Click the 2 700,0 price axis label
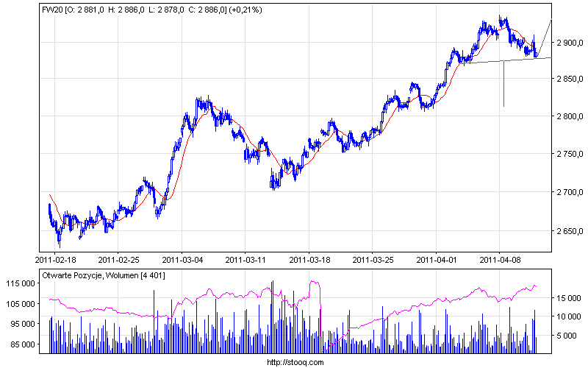 [570, 193]
